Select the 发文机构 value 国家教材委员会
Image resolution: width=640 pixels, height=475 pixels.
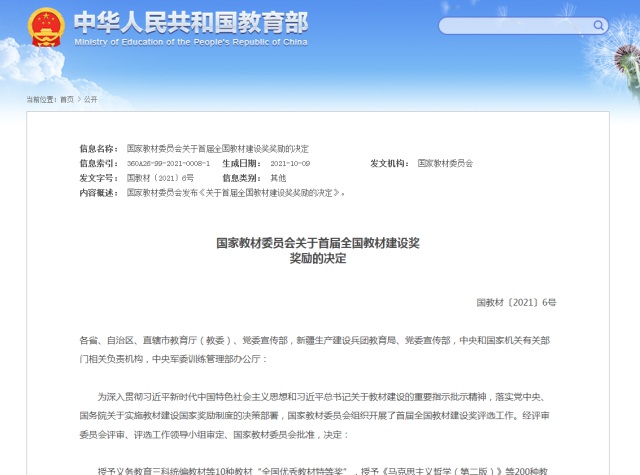pyautogui.click(x=445, y=163)
